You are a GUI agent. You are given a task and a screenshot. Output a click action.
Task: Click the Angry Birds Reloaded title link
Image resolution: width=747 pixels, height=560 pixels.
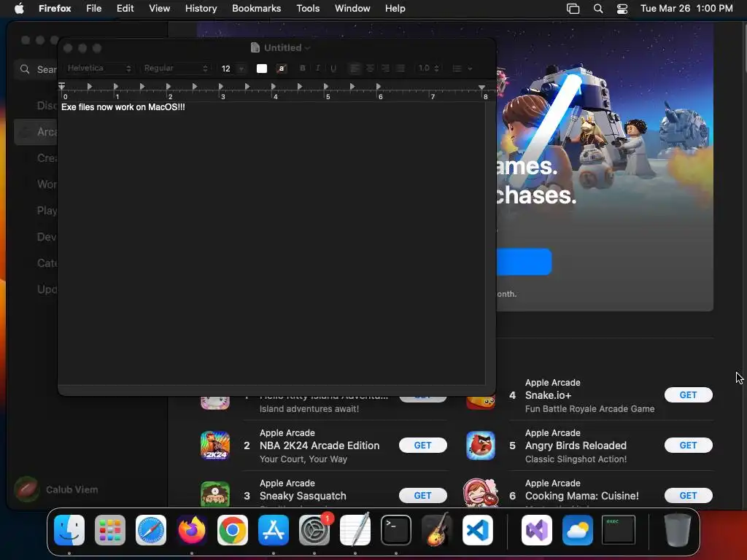pos(576,446)
